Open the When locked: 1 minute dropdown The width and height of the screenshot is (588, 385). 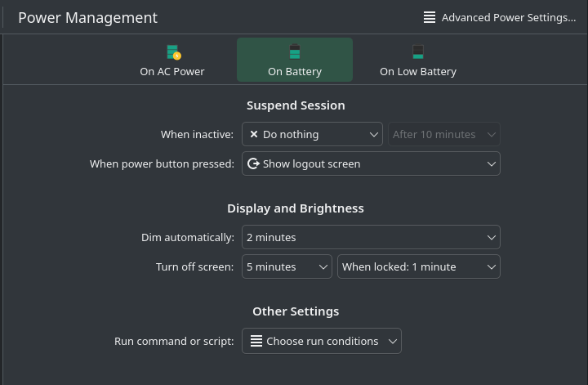[418, 266]
